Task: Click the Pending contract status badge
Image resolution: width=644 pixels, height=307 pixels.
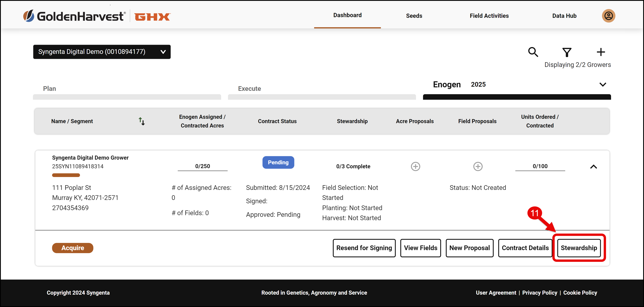Action: tap(278, 162)
